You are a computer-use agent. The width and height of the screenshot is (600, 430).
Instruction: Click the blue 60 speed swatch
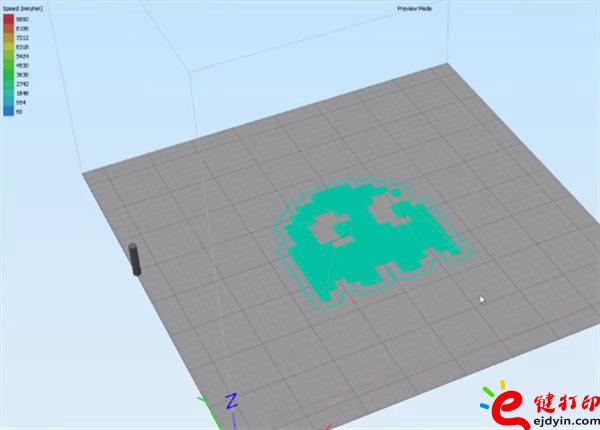point(6,111)
